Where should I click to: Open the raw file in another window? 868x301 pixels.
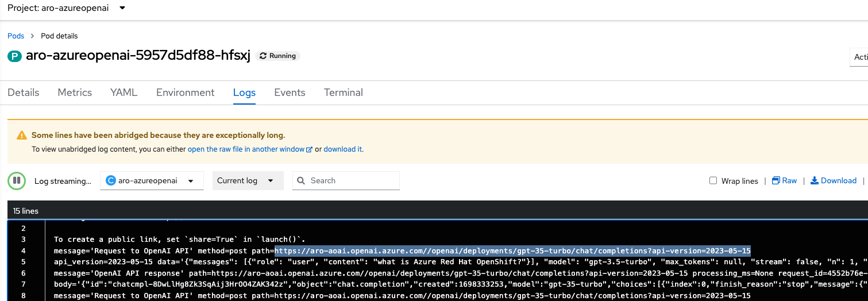coord(250,149)
